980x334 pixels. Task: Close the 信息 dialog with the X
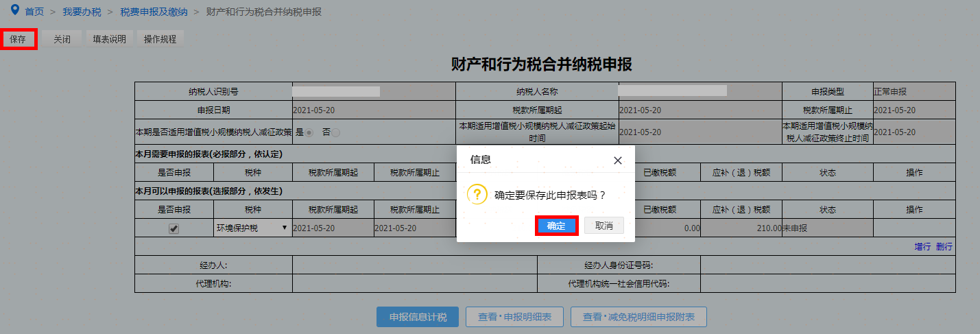[617, 160]
